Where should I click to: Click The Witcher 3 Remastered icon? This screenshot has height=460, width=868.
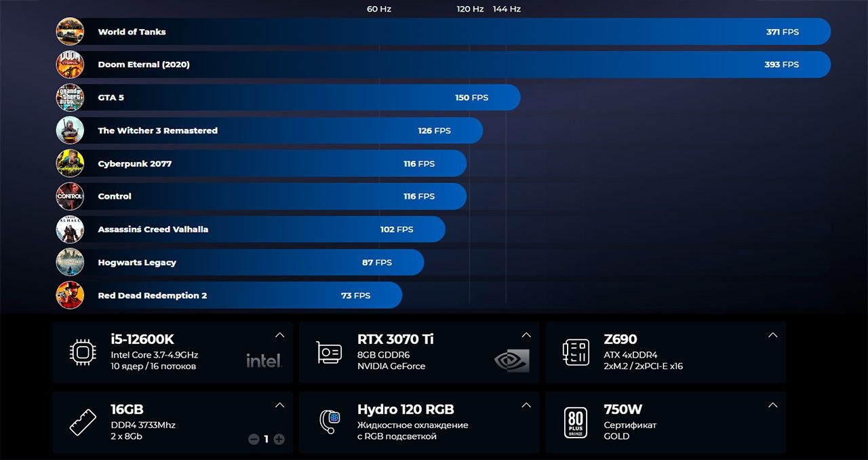(x=70, y=130)
